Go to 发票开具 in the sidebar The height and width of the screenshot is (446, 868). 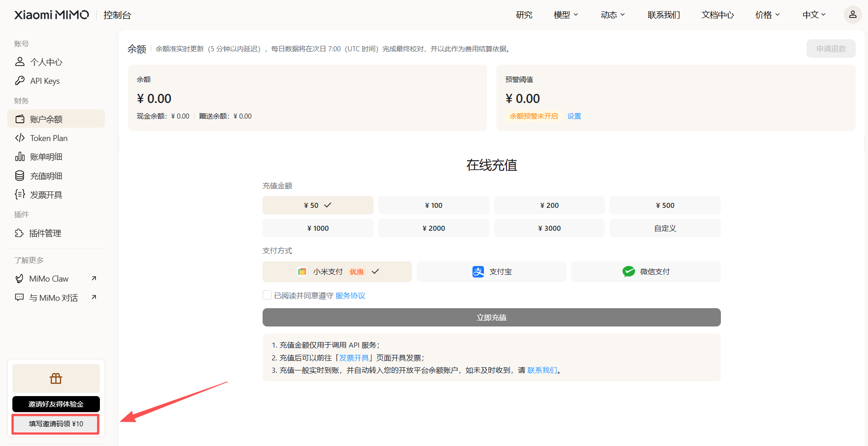tap(56, 195)
